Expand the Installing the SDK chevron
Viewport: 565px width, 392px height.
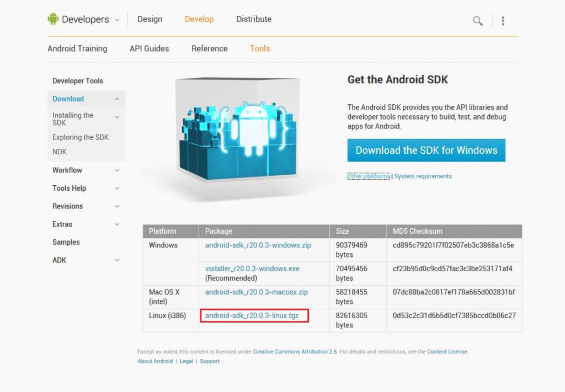tap(117, 117)
